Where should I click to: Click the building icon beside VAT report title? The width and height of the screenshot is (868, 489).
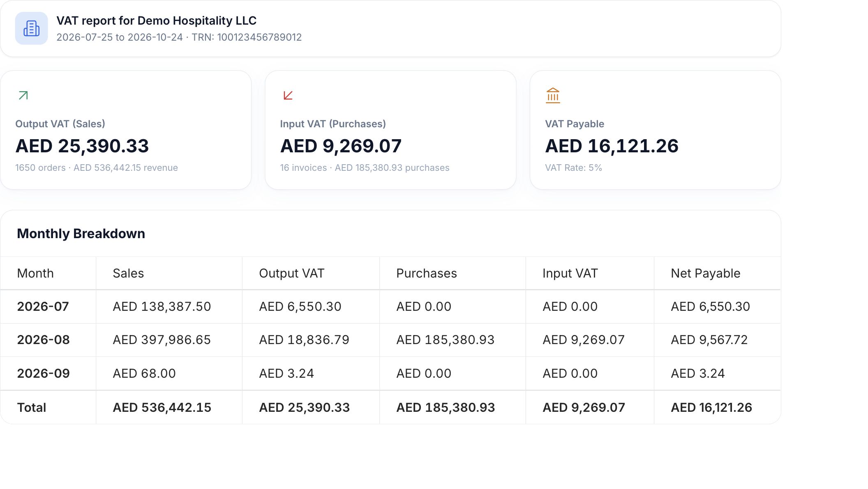(x=32, y=28)
